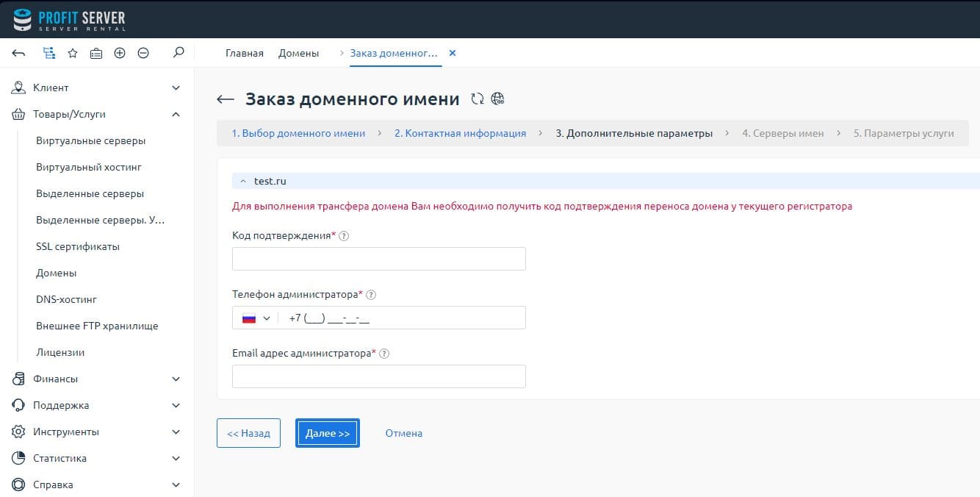
Task: Click the back arrow in the toolbar
Action: (x=19, y=53)
